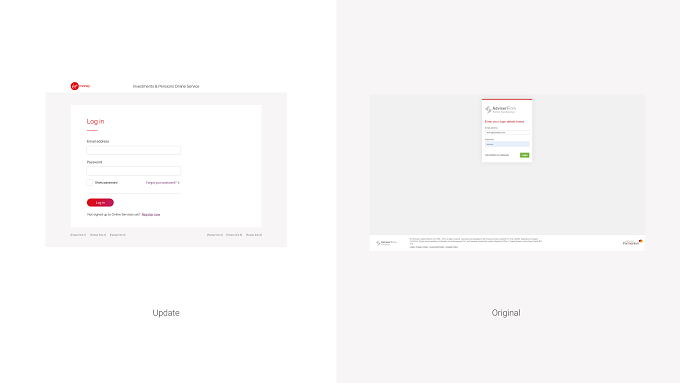Image resolution: width=680 pixels, height=383 pixels.
Task: Click the email field in the Original login card
Action: 507,132
